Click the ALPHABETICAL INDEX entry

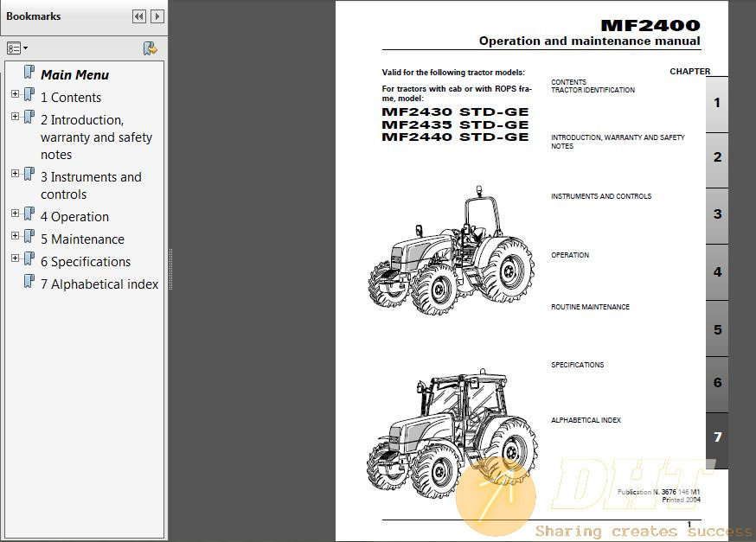tap(586, 420)
